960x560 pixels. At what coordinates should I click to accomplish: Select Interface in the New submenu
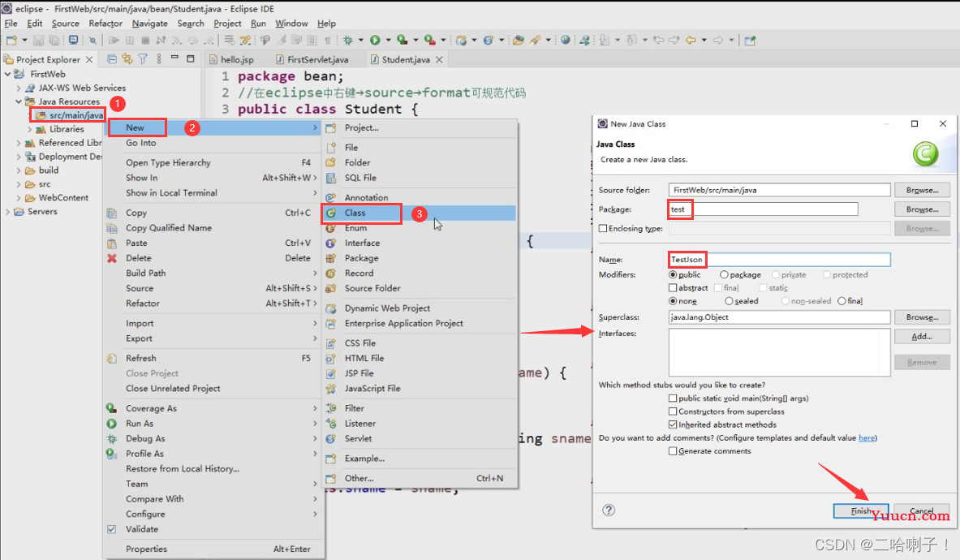(361, 243)
